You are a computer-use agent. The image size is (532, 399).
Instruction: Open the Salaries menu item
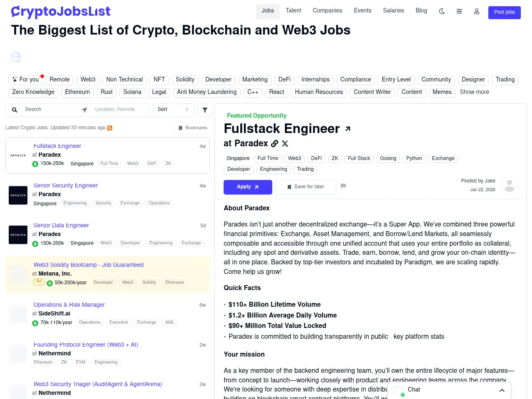(x=393, y=10)
